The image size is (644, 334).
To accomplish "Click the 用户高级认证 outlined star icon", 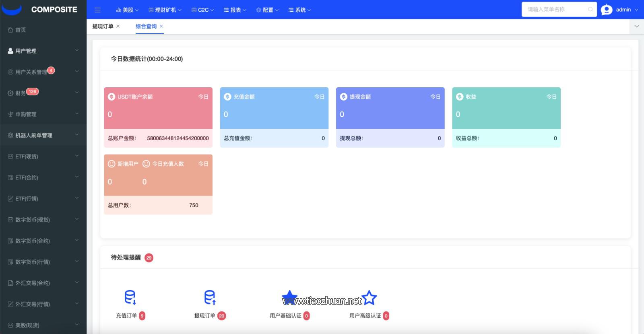I will coord(369,298).
